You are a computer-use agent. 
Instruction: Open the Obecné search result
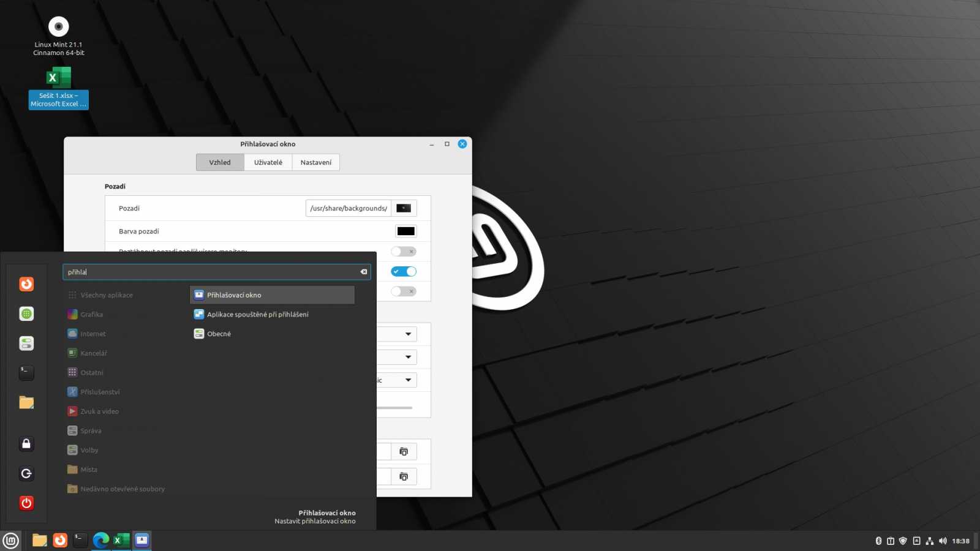pyautogui.click(x=272, y=334)
